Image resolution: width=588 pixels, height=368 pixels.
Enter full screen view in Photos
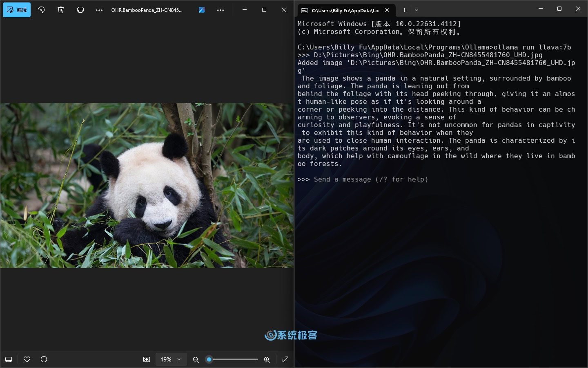pos(285,359)
